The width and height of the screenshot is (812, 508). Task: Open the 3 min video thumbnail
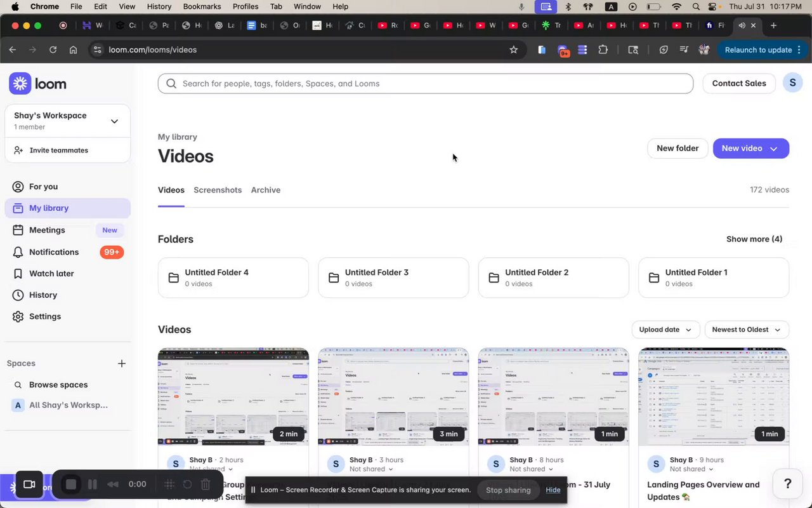393,397
